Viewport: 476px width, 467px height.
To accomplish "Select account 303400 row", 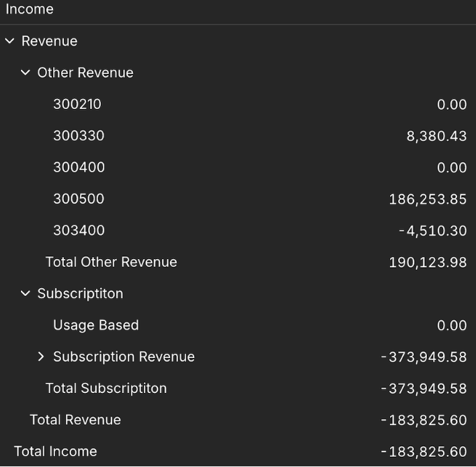I will [x=79, y=231].
